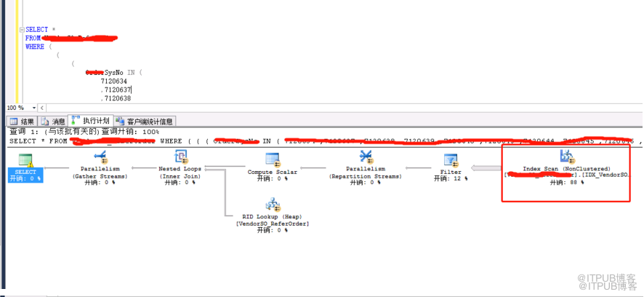The width and height of the screenshot is (644, 297).
Task: Click the WHERE keyword in query editor
Action: point(34,47)
